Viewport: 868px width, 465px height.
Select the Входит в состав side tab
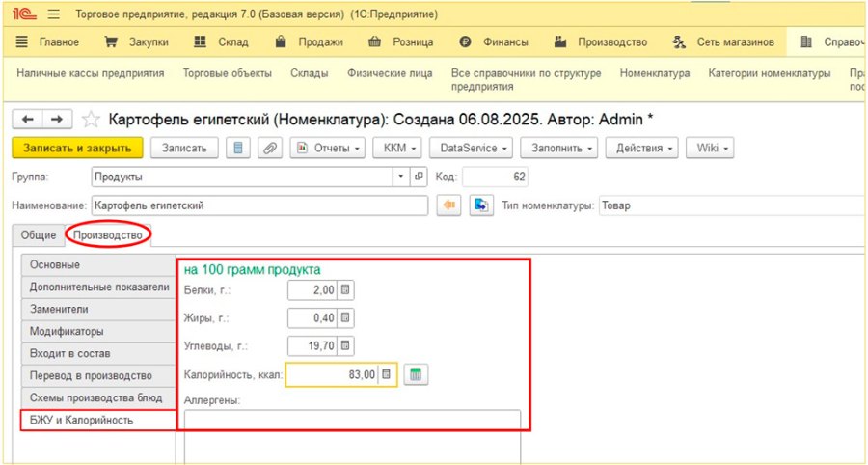pos(98,353)
